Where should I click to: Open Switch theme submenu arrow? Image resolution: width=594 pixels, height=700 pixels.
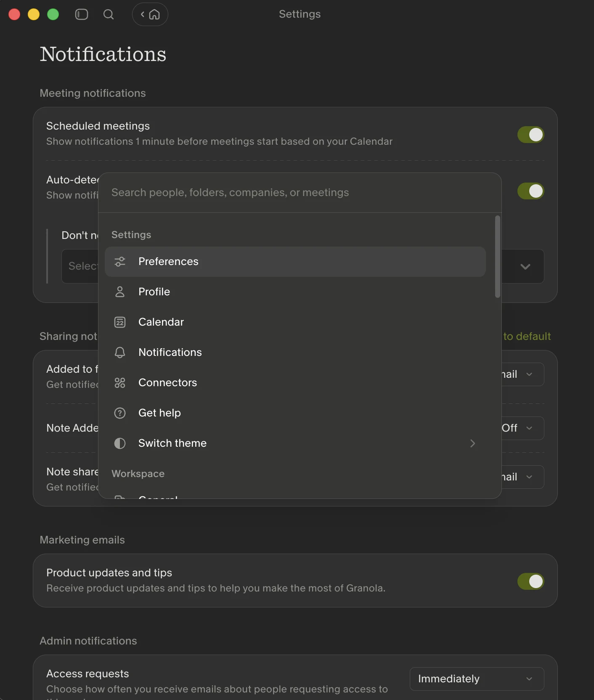[473, 443]
